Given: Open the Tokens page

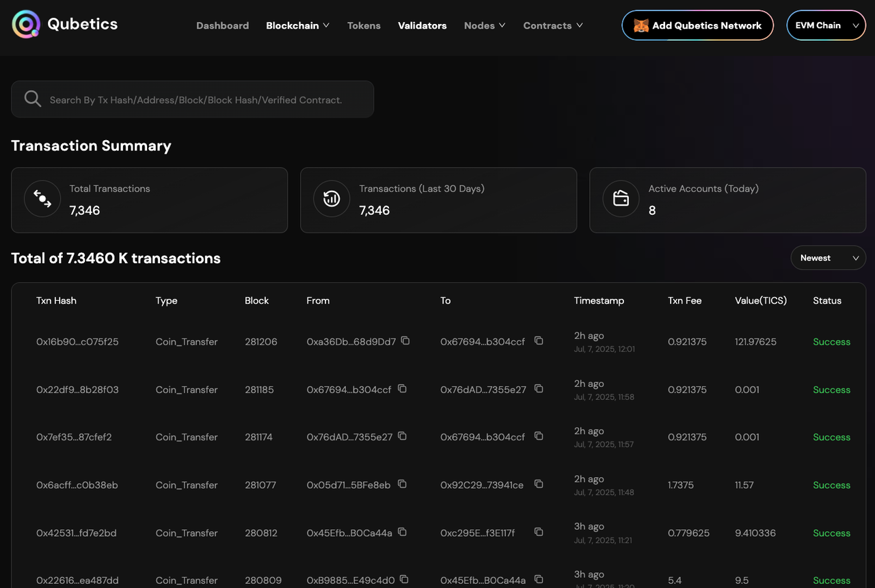Looking at the screenshot, I should 364,25.
